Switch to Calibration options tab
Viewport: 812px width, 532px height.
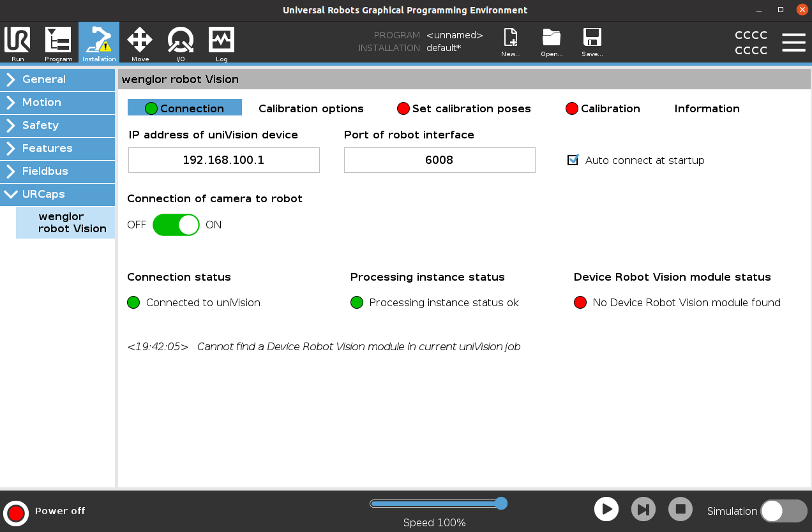[x=311, y=108]
